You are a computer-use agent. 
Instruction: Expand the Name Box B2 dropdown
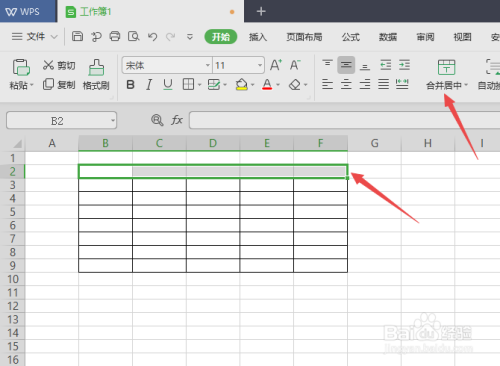tap(113, 120)
